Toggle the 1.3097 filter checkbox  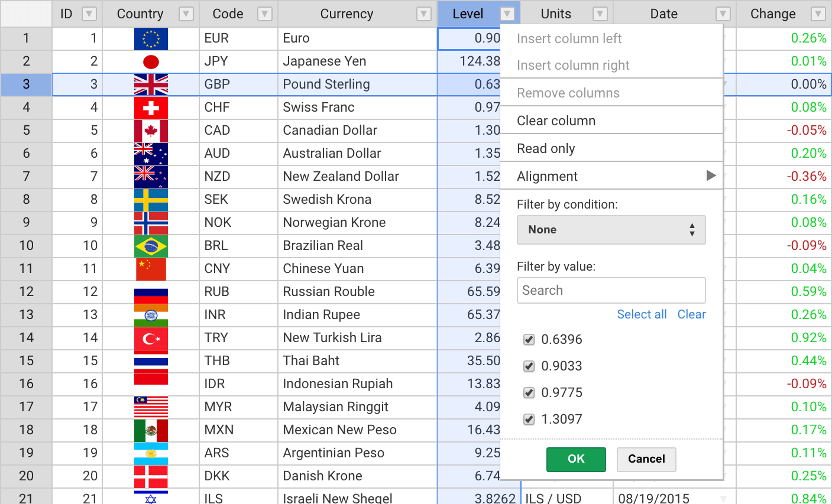(529, 420)
